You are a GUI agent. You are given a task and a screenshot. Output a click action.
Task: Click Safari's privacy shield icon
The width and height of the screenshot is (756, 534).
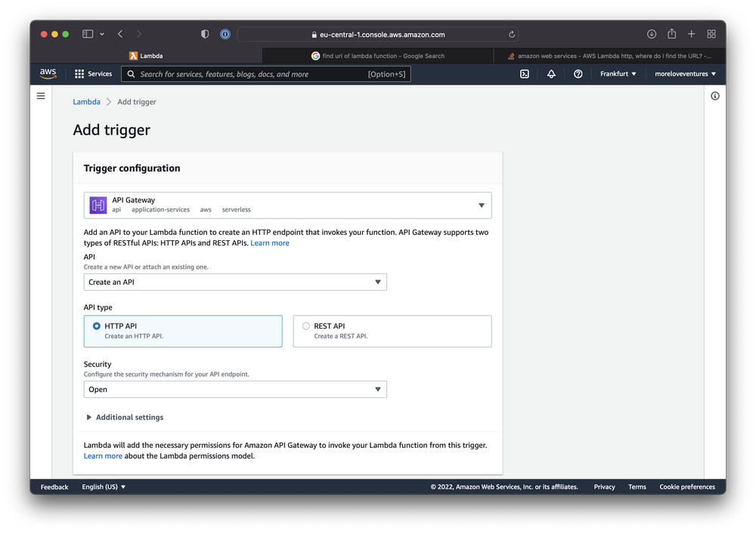(204, 34)
